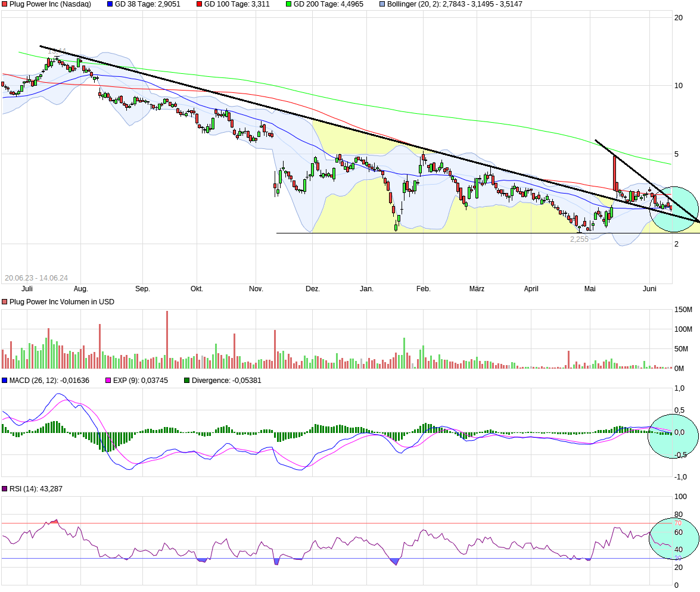The image size is (700, 592).
Task: Click the Volumen in USD legend swatch
Action: [5, 302]
